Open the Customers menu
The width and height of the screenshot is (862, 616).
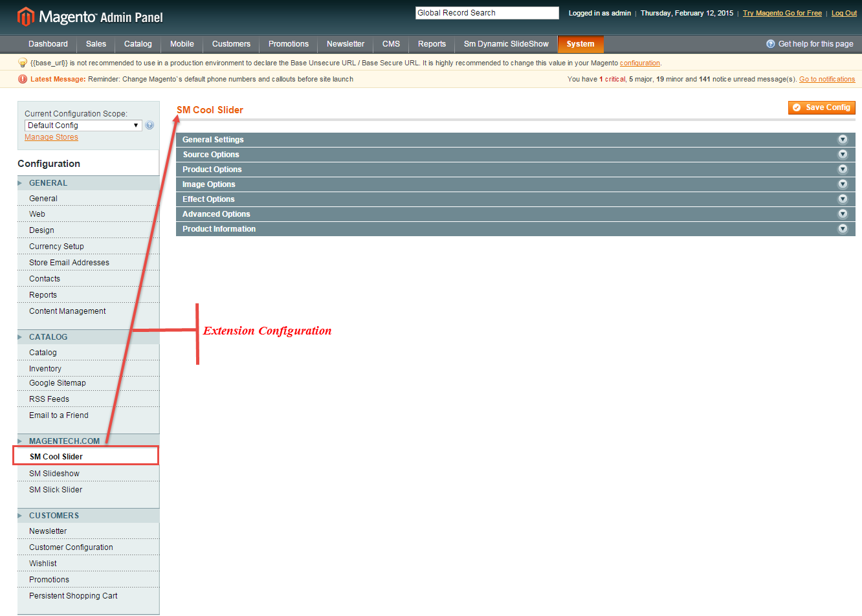click(231, 44)
